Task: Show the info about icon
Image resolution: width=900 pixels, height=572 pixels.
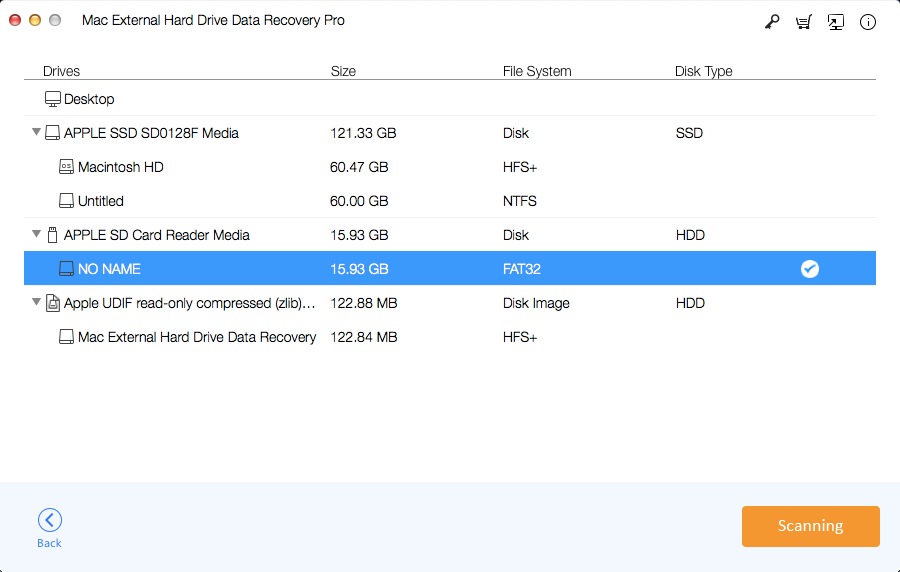Action: tap(867, 22)
